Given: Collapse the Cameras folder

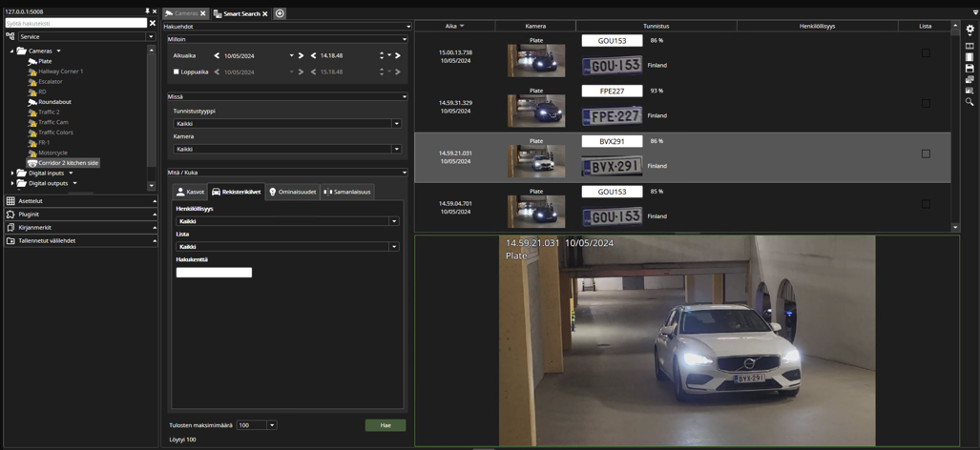Looking at the screenshot, I should pyautogui.click(x=11, y=51).
